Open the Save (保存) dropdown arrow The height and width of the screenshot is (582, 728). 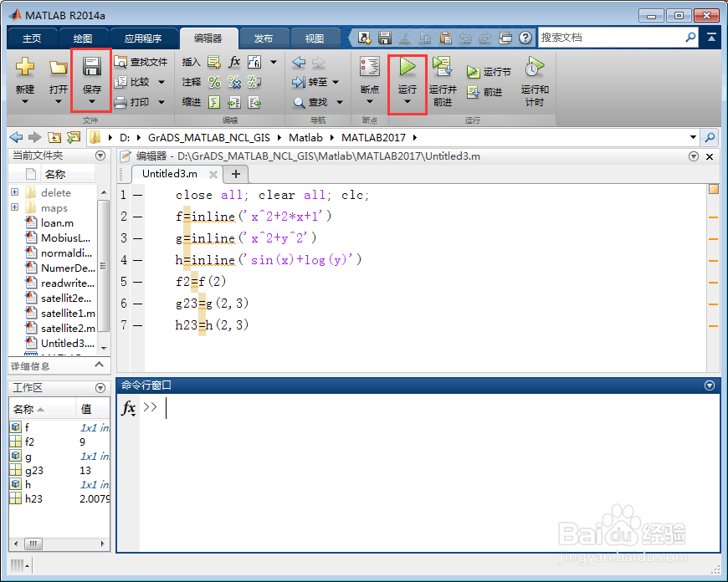(x=92, y=102)
